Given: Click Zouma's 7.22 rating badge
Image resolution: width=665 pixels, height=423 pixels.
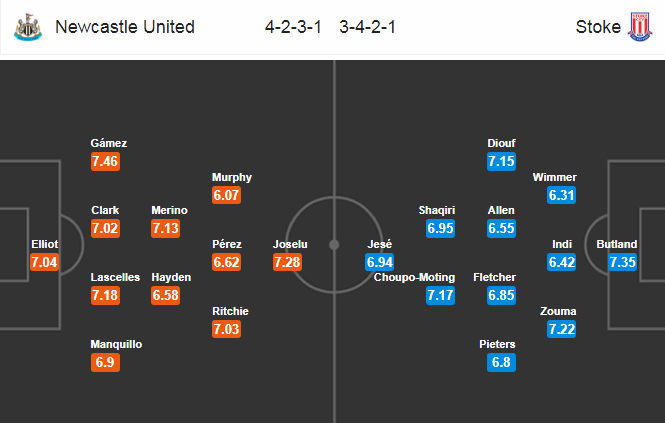Looking at the screenshot, I should coord(562,329).
